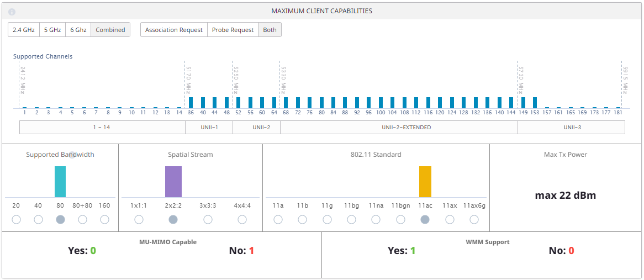Screen dimensions: 644x280
Task: Choose the 80 MHz bandwidth radio option
Action: tap(60, 220)
